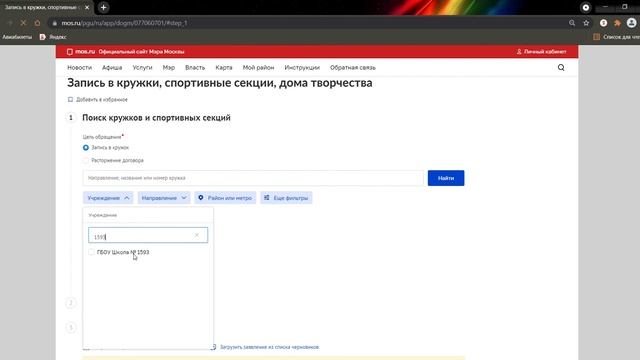Open the Новости menu item
This screenshot has height=360, width=640.
click(x=80, y=67)
